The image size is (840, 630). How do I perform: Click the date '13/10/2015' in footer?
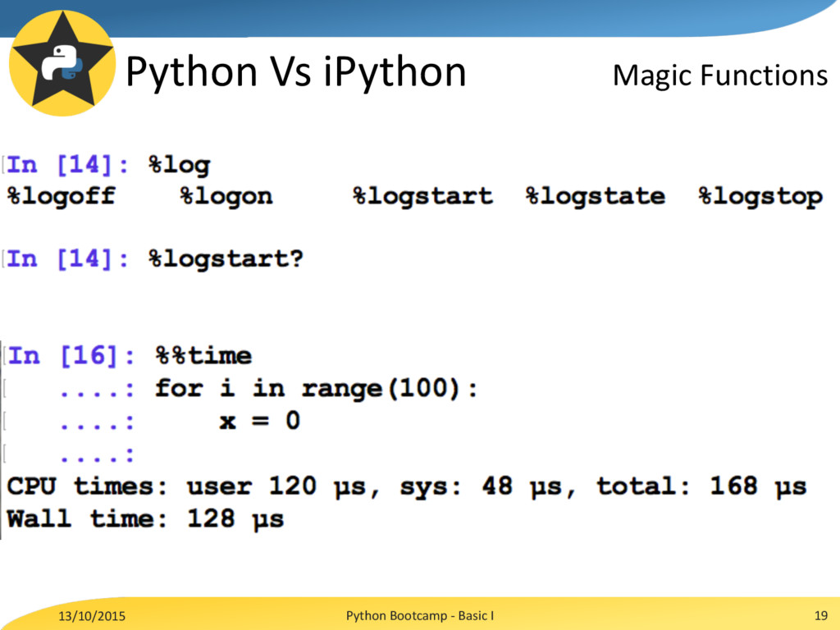click(x=92, y=616)
